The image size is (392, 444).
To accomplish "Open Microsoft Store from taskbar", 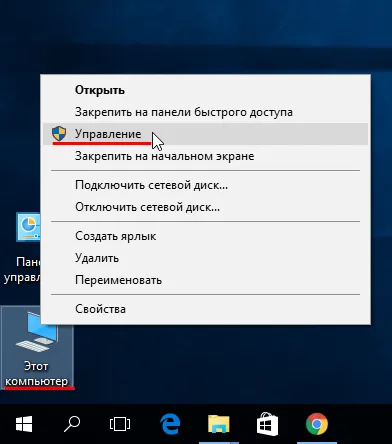I will 267,424.
